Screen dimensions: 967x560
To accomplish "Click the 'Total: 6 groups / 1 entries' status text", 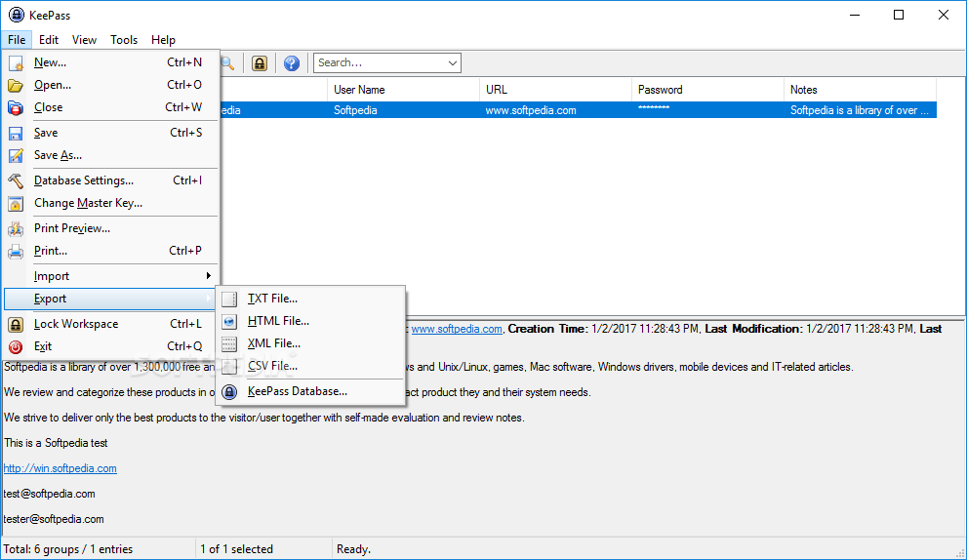I will point(68,549).
